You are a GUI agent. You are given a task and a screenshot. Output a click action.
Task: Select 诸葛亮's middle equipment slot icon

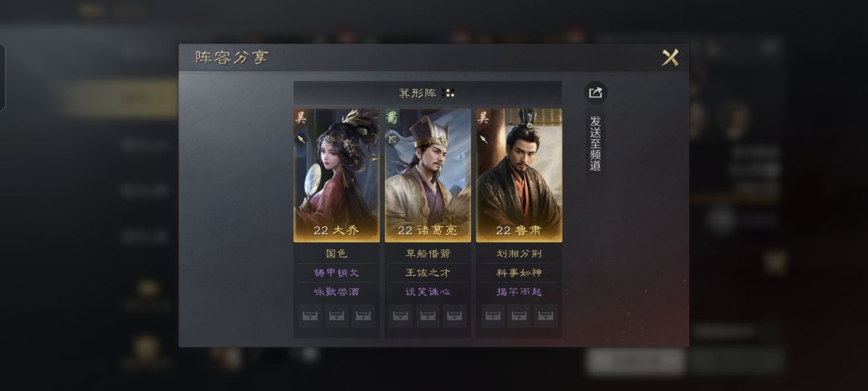pyautogui.click(x=428, y=315)
